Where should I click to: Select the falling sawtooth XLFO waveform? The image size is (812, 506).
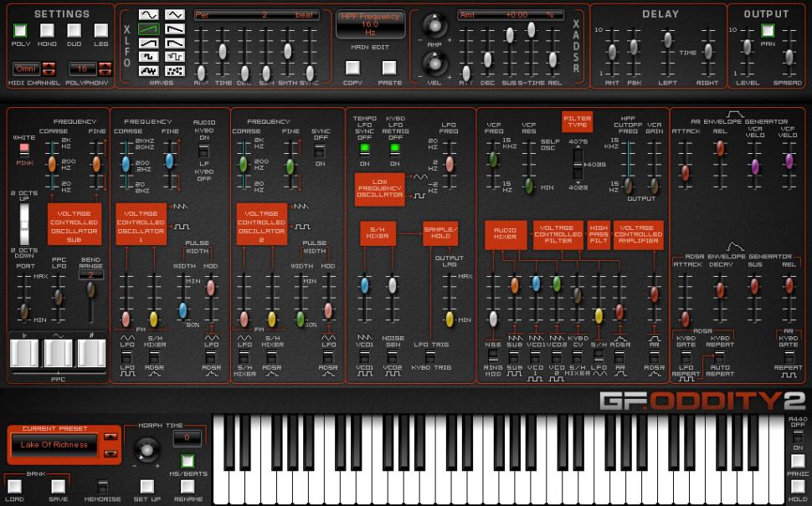175,29
